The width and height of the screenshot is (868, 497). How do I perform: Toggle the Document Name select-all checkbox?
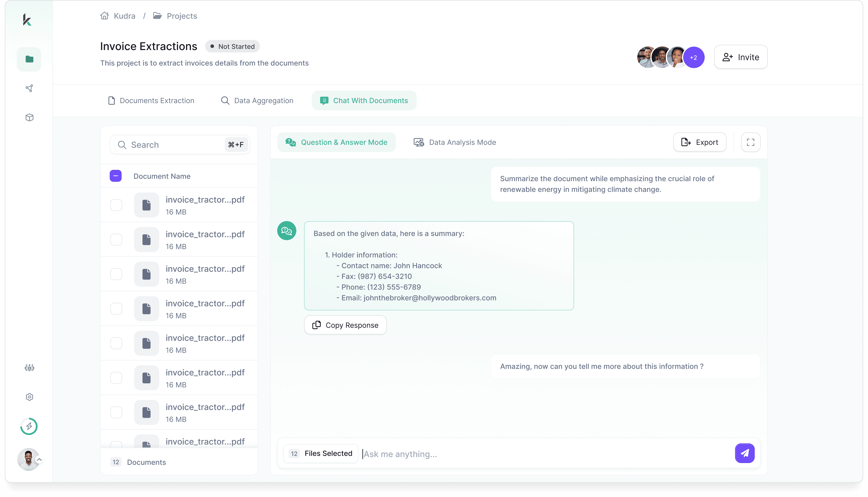[x=115, y=176]
